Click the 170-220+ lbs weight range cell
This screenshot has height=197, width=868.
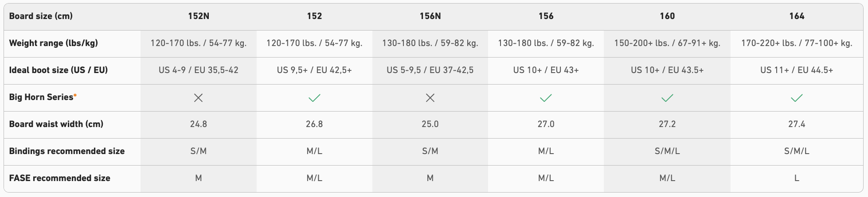(x=797, y=43)
